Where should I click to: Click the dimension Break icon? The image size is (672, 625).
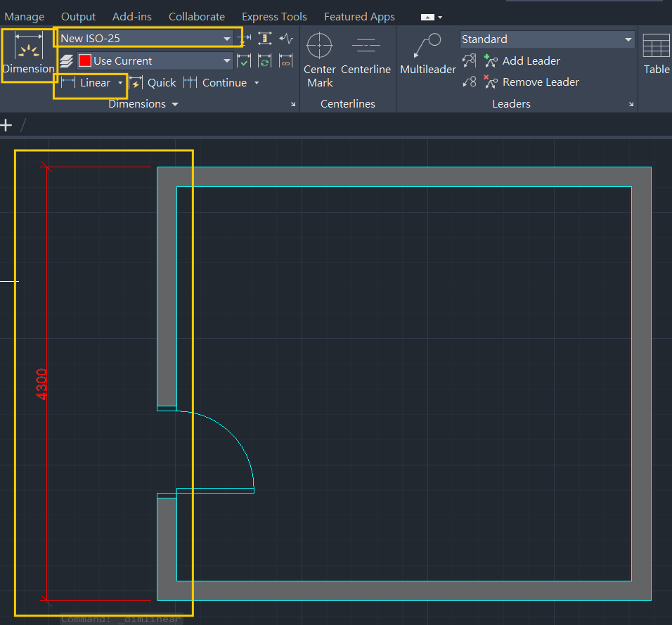pyautogui.click(x=244, y=39)
